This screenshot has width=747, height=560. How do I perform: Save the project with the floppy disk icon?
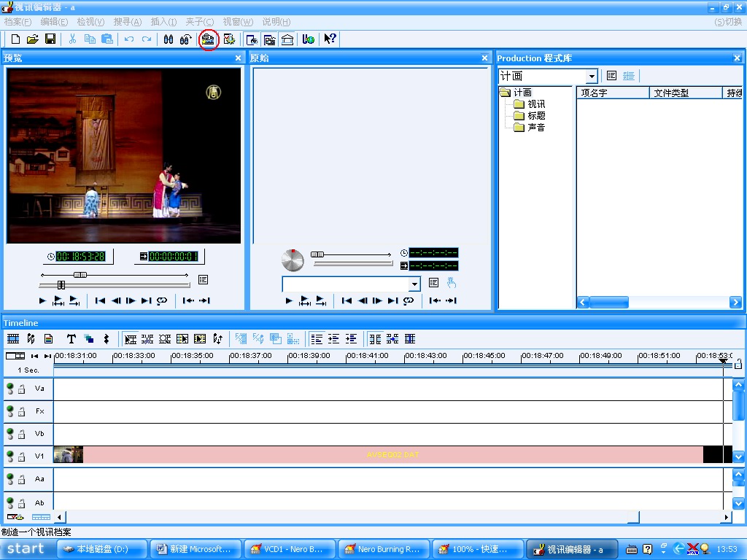50,39
